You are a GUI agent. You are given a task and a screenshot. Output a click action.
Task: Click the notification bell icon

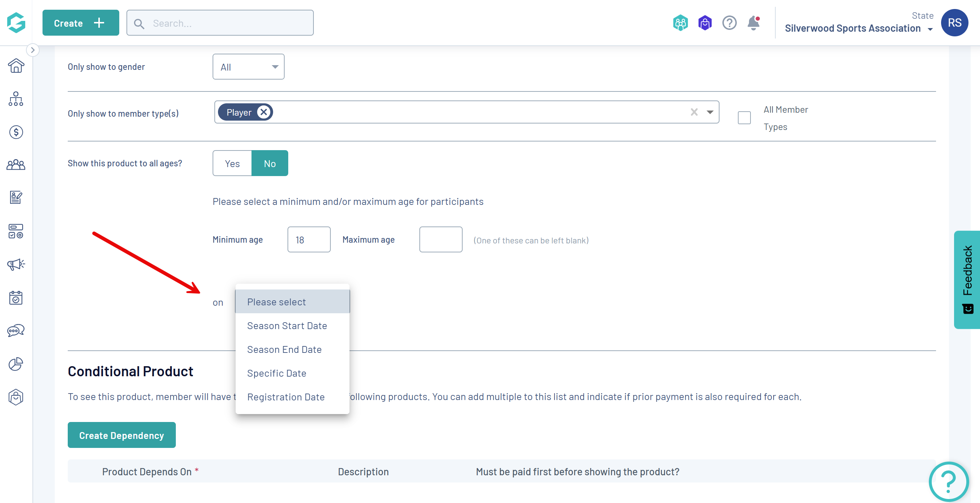[x=753, y=23]
